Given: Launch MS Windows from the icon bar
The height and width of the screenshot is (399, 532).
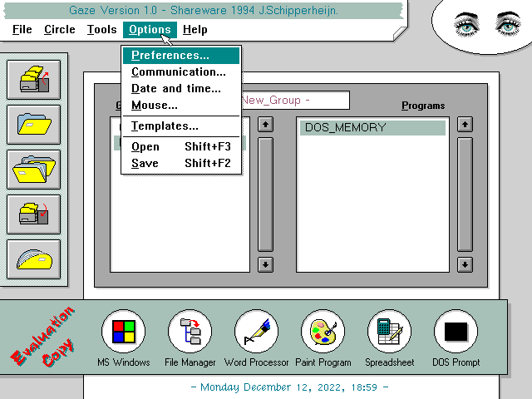Looking at the screenshot, I should point(124,332).
